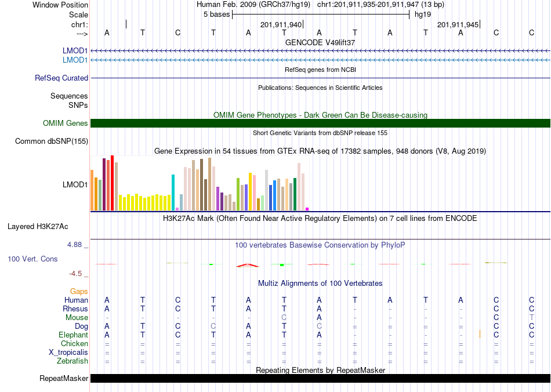Click the light blue LMOD1 transcript label
The width and height of the screenshot is (551, 392).
[75, 60]
